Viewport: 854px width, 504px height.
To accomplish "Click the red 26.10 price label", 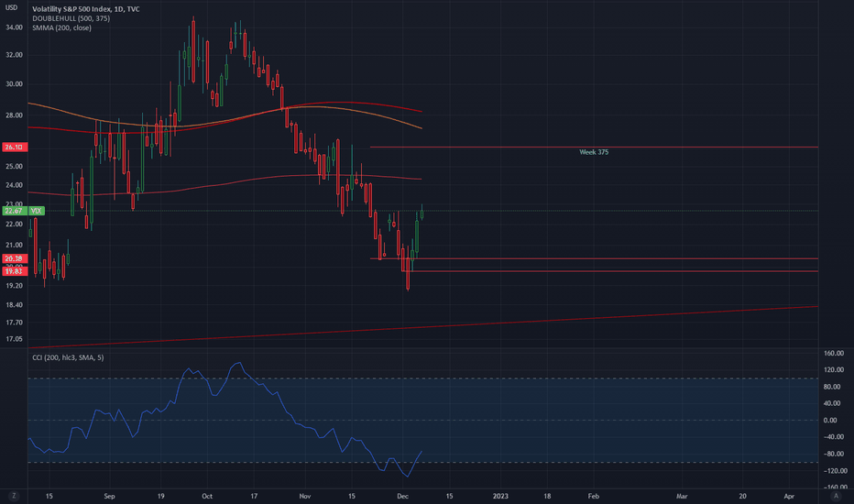I will [14, 148].
